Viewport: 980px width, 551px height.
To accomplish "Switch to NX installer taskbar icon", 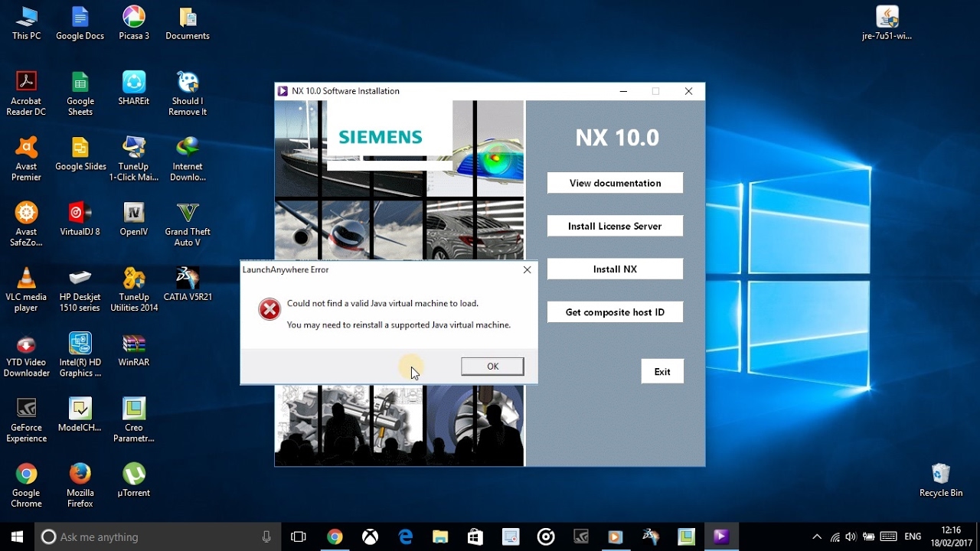I will tap(720, 537).
